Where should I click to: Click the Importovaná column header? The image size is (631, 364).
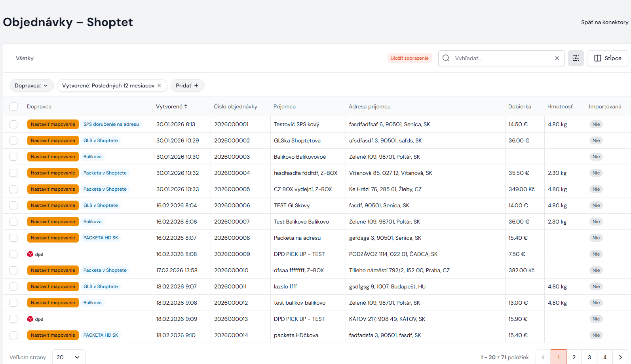pos(605,106)
